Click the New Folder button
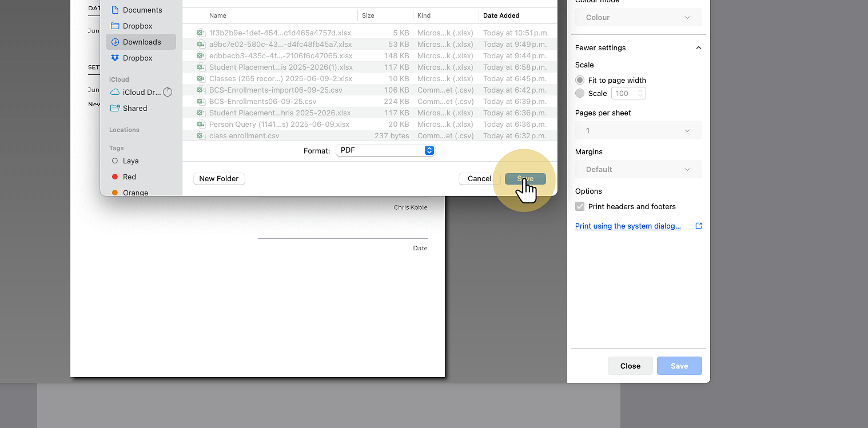Image resolution: width=868 pixels, height=428 pixels. [x=219, y=179]
